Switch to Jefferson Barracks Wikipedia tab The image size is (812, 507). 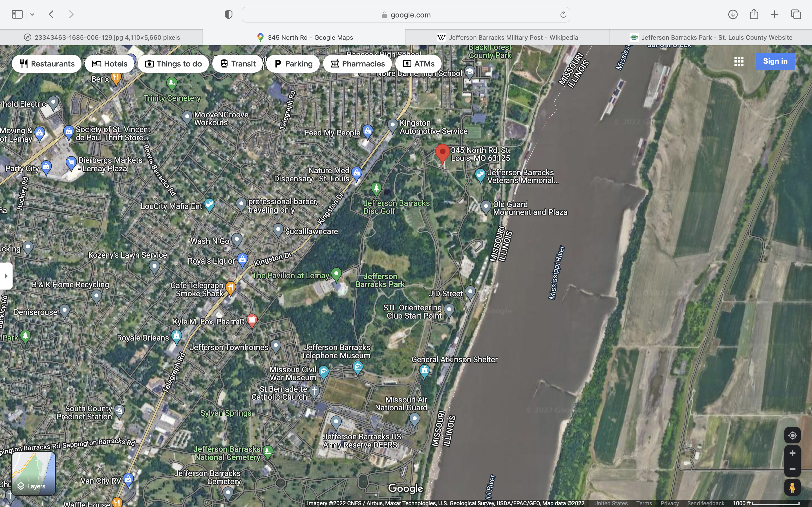point(507,37)
